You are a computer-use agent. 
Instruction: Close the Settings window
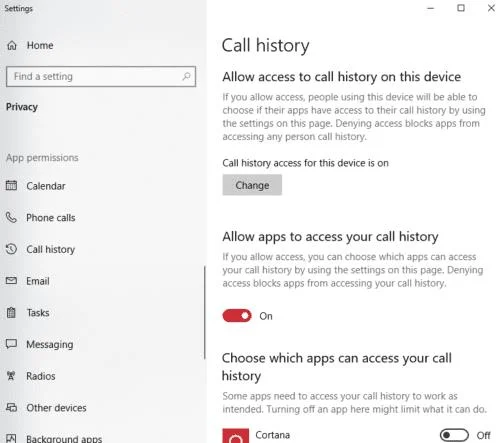tap(491, 8)
